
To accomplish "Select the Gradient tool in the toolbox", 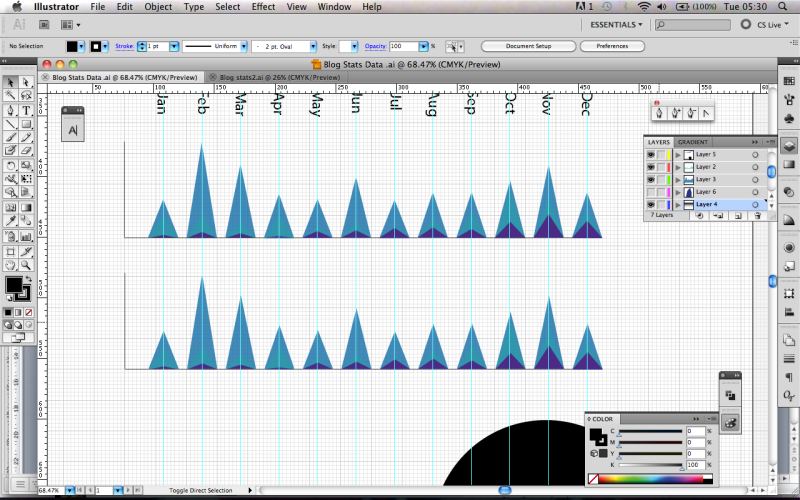I will pyautogui.click(x=26, y=207).
